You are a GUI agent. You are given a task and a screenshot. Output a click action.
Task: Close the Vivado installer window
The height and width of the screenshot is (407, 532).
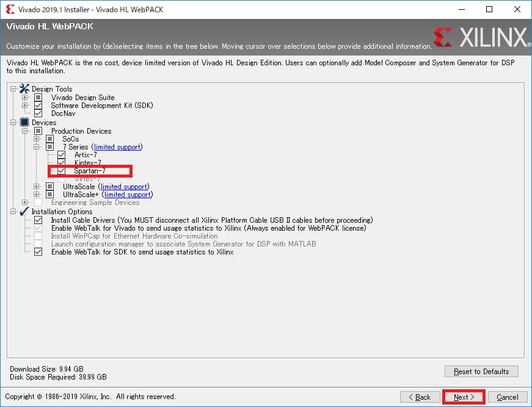[x=517, y=9]
